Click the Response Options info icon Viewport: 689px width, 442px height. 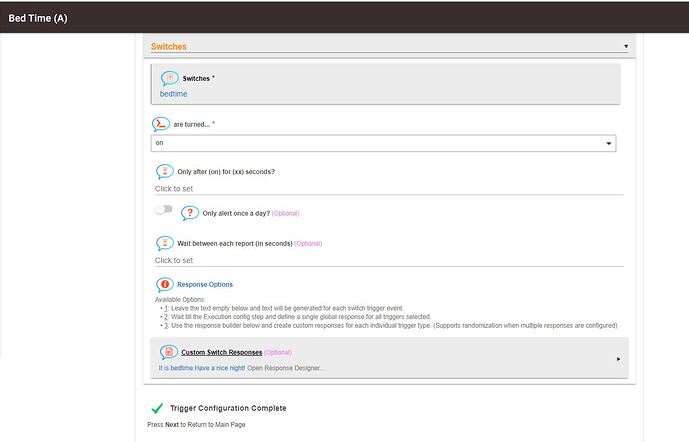pos(165,284)
